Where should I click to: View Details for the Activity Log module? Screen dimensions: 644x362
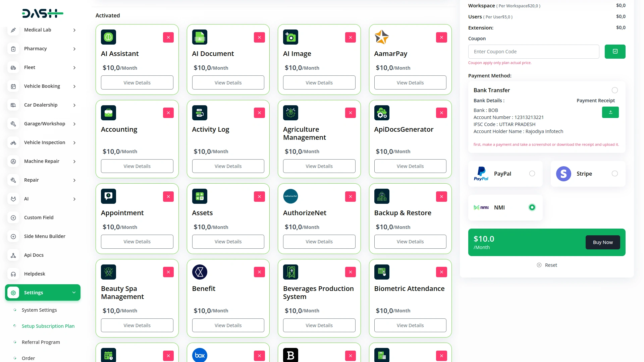click(x=228, y=166)
